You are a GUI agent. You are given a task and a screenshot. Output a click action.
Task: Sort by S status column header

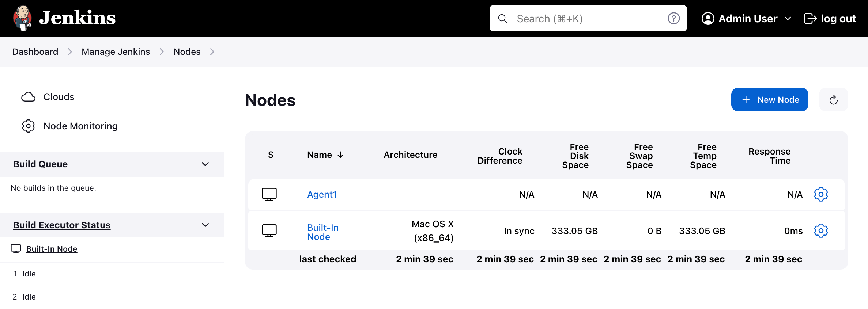pyautogui.click(x=271, y=155)
